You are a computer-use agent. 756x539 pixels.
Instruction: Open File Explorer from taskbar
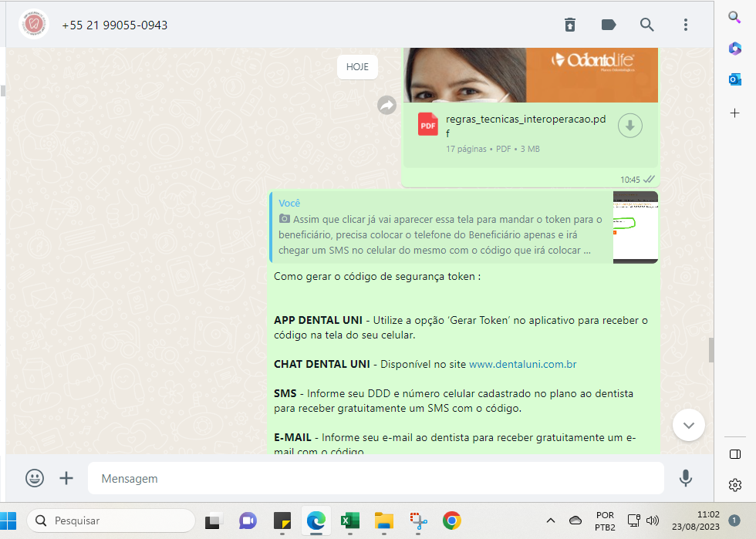pos(384,520)
